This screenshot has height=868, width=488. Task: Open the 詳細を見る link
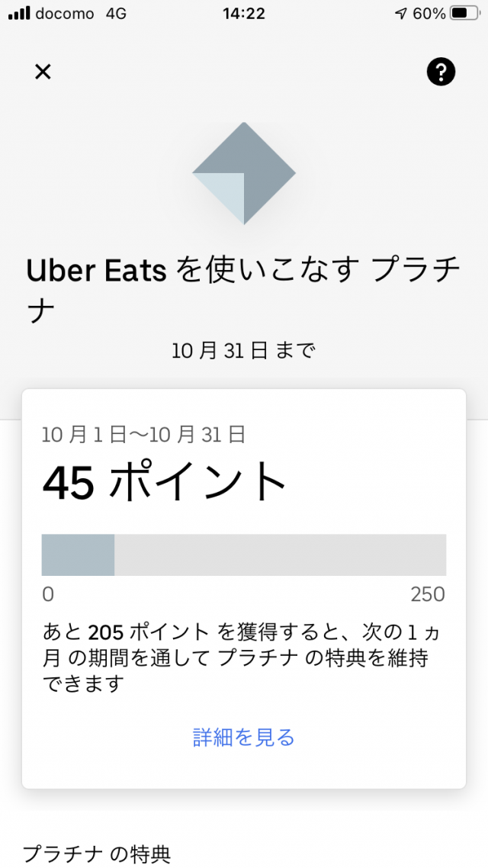coord(244,738)
